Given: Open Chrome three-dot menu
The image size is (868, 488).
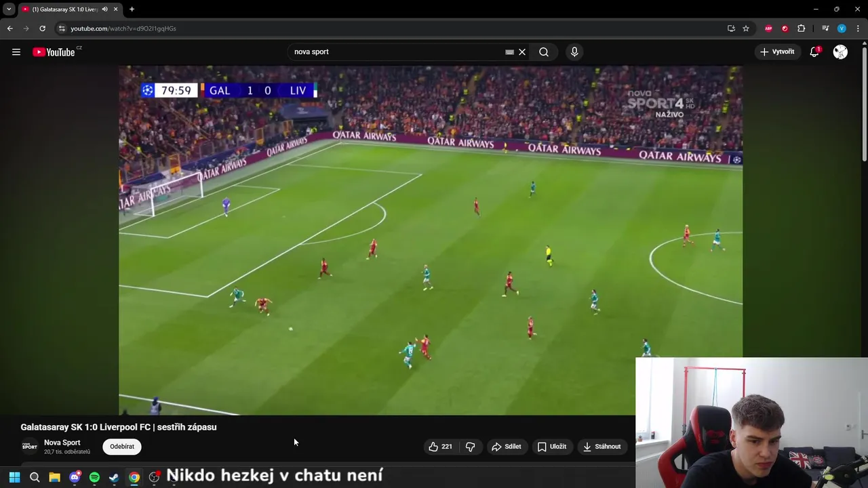Looking at the screenshot, I should click(x=858, y=28).
